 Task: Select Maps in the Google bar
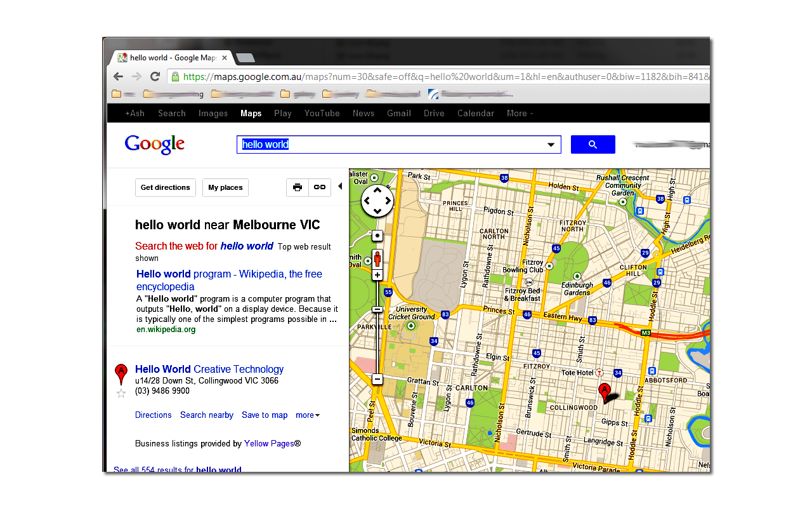point(251,113)
